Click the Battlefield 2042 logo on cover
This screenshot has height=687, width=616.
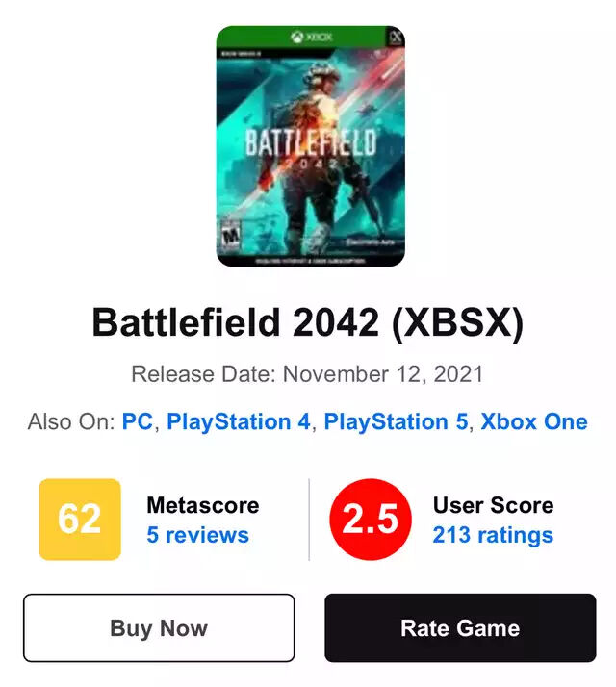pos(310,149)
